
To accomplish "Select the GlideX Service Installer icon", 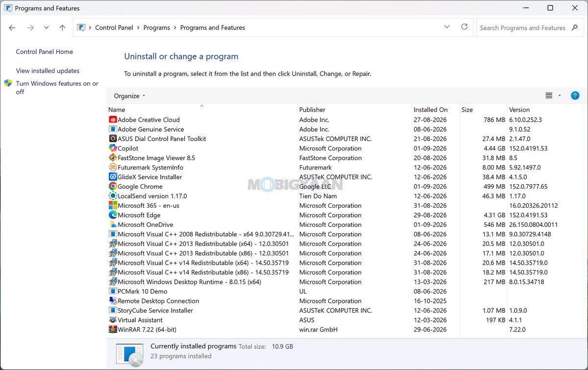I will tap(113, 177).
